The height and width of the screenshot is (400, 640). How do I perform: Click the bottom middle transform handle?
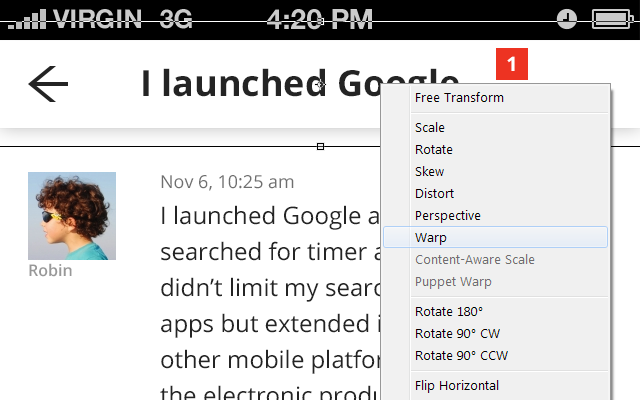coord(320,147)
